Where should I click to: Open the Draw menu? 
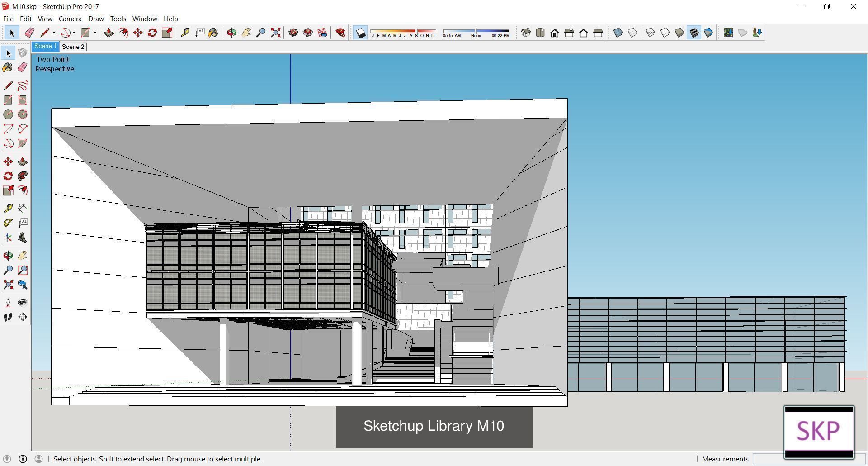[96, 19]
